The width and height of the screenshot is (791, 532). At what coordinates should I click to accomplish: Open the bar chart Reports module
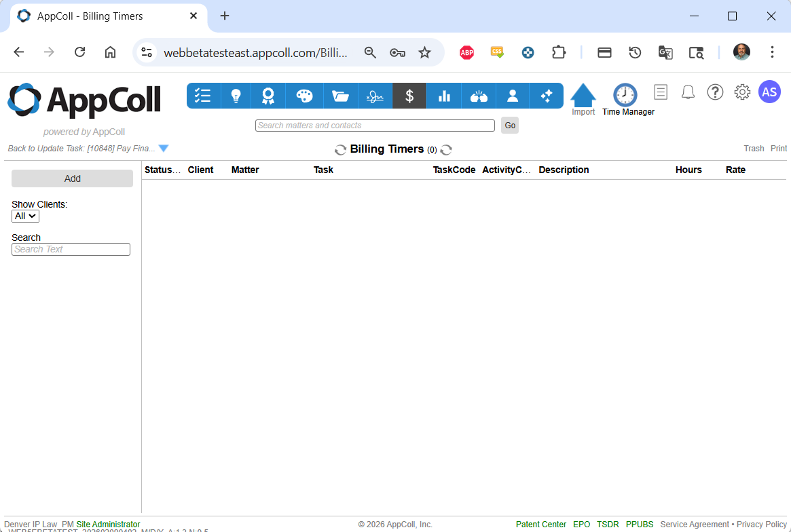click(x=444, y=96)
